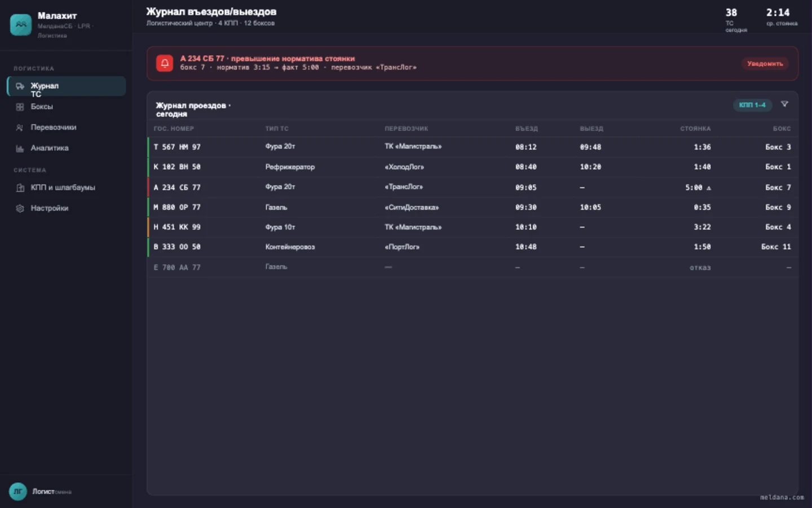Click the Аналитика chart icon
This screenshot has height=508, width=812.
click(x=20, y=148)
